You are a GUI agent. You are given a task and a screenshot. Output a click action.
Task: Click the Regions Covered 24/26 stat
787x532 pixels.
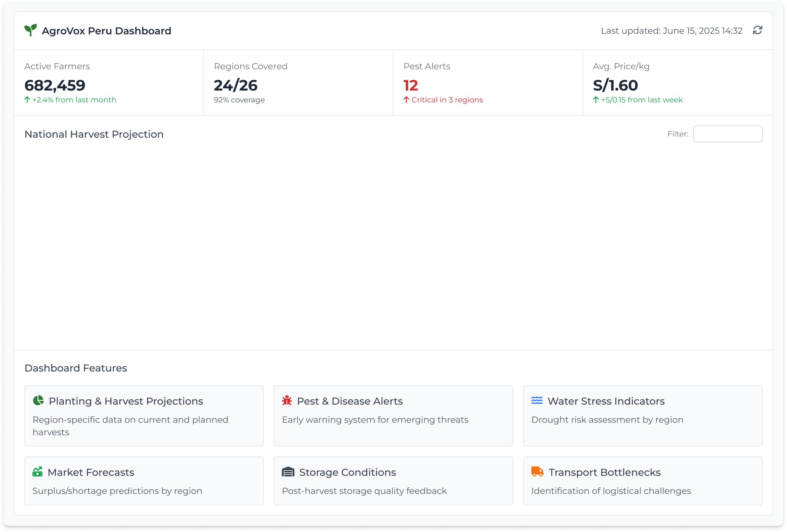236,85
